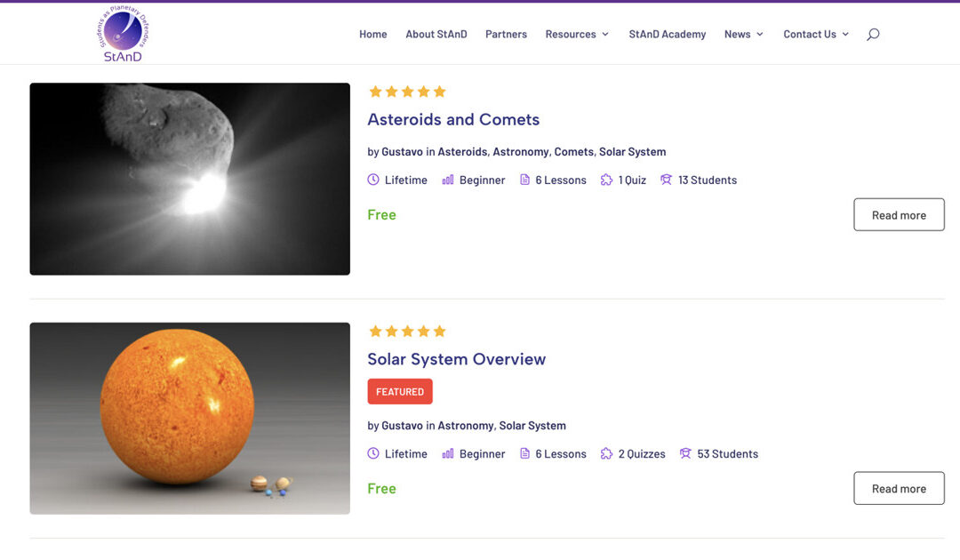Click the puzzle icon next to 2 Quizzes
This screenshot has width=960, height=560.
pyautogui.click(x=607, y=453)
